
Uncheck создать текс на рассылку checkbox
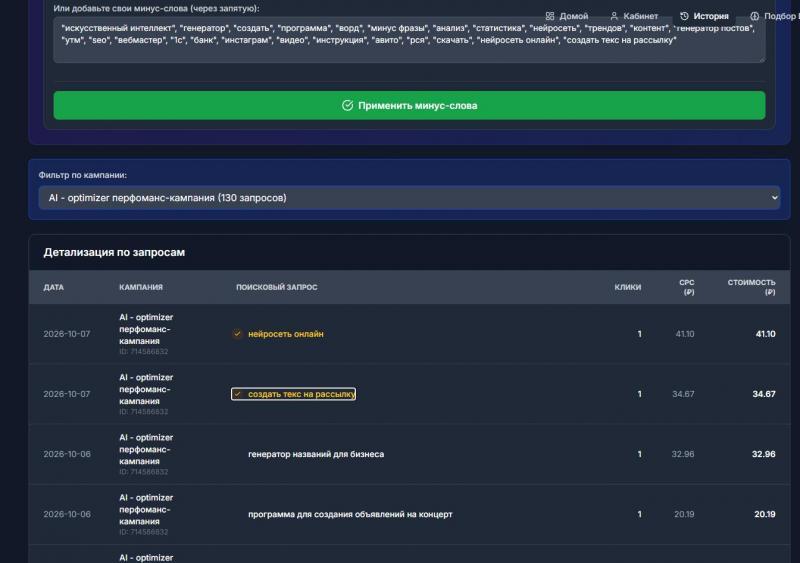(237, 394)
